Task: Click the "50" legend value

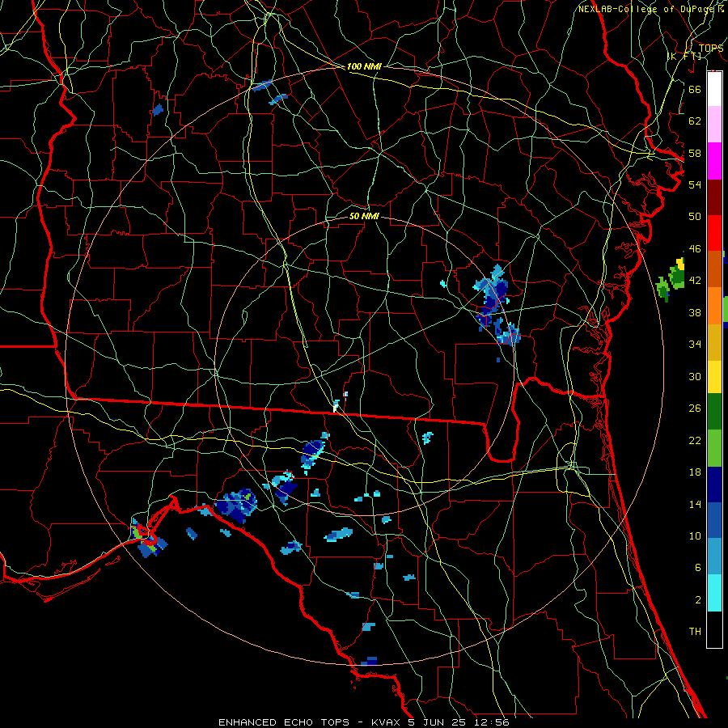Action: click(695, 216)
